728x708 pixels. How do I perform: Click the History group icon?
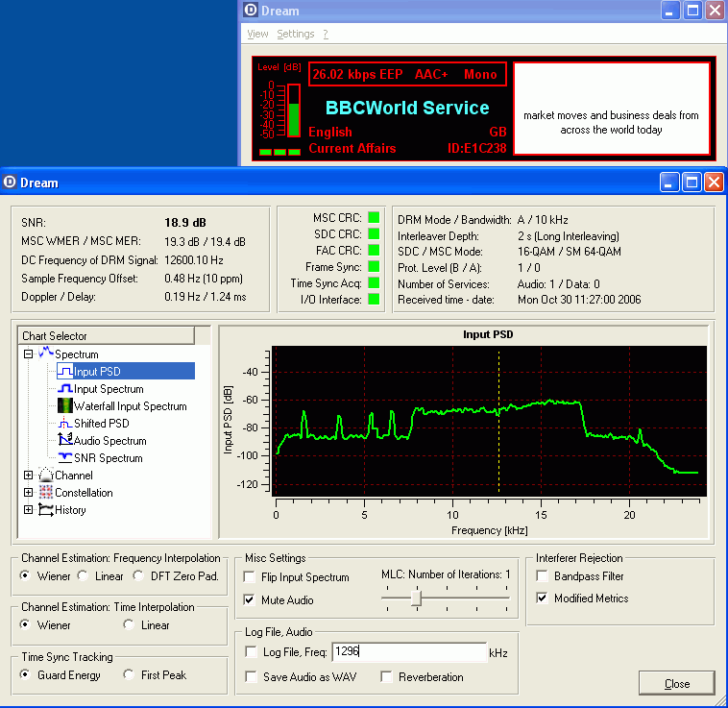click(46, 510)
